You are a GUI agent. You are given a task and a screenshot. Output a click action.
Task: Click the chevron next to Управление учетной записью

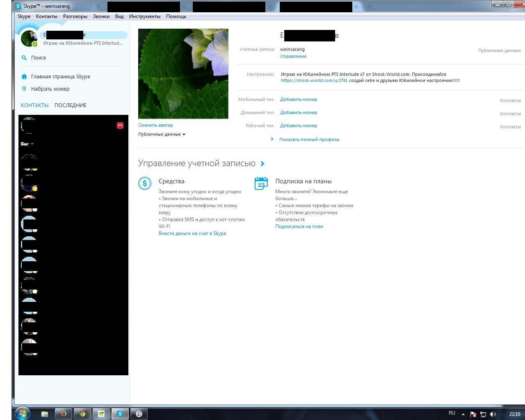coord(262,164)
